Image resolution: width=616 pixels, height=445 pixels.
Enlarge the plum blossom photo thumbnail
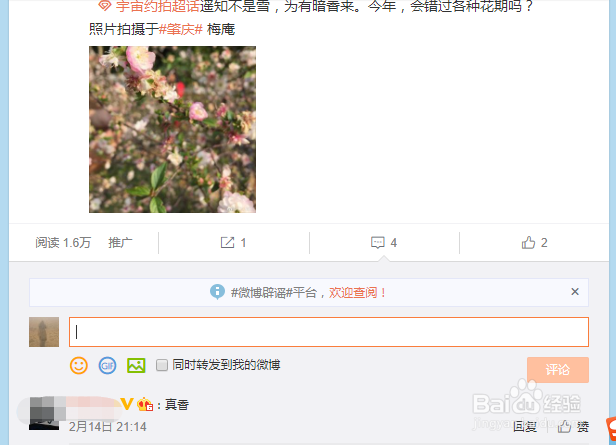click(x=172, y=129)
